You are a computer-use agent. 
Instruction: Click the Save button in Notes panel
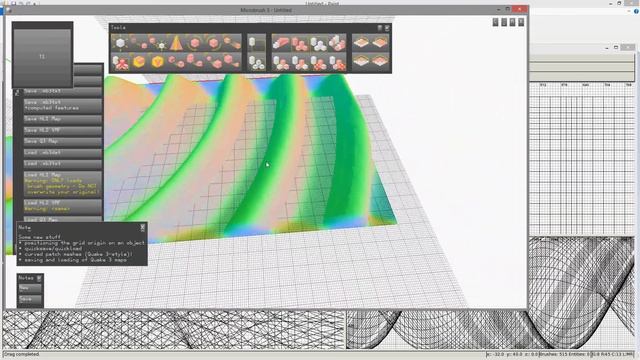tap(30, 300)
